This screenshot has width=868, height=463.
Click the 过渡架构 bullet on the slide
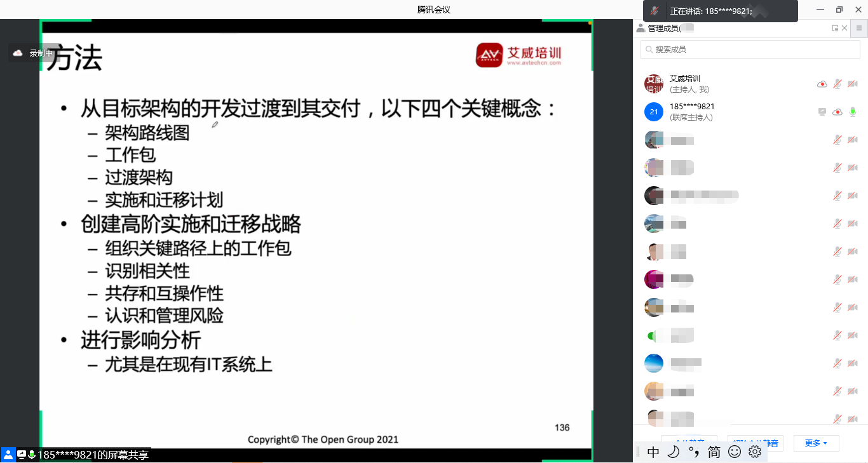click(x=139, y=177)
